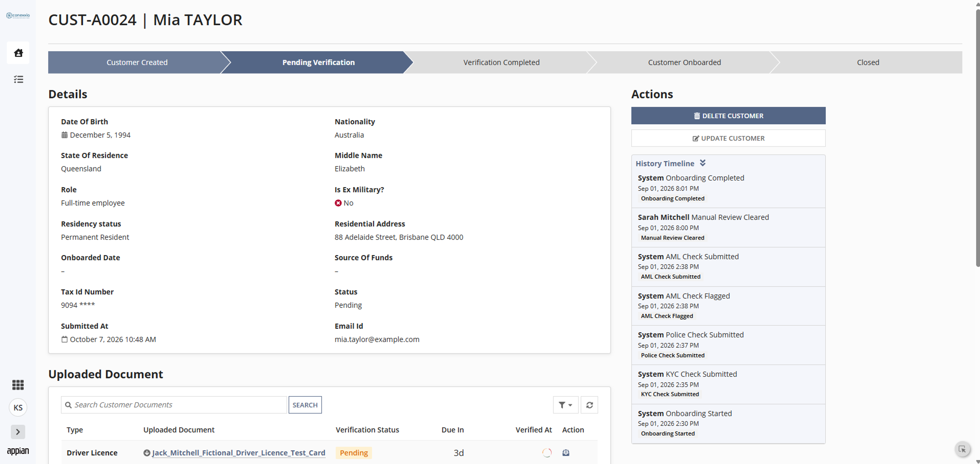
Task: Click the open-envelope action icon for Driver Licence
Action: point(566,453)
